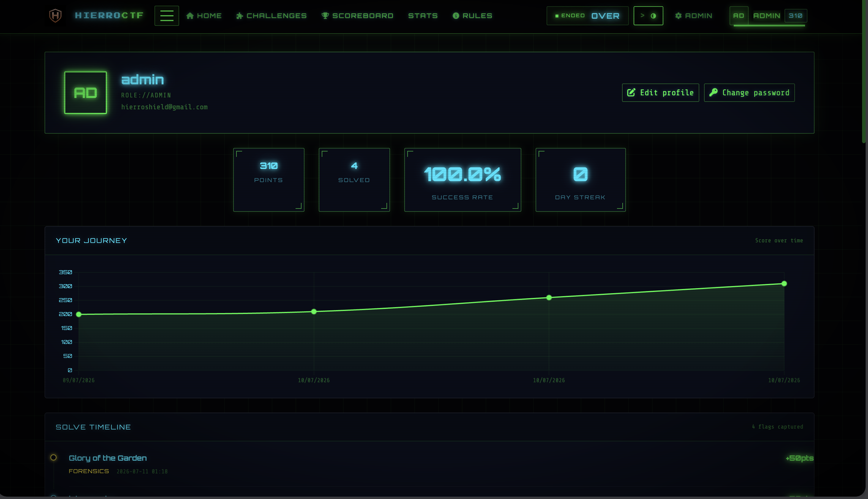Screen dimensions: 868x499
Task: Click the Admin gear icon
Action: click(x=678, y=16)
